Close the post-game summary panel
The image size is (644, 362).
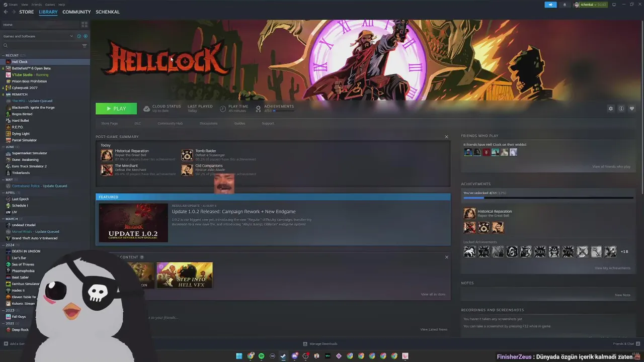pyautogui.click(x=446, y=137)
